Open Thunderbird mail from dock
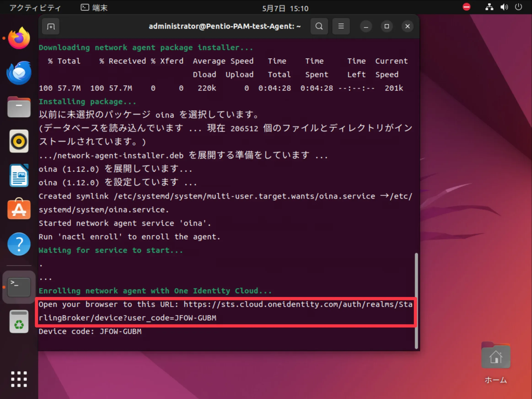532x399 pixels. [19, 73]
